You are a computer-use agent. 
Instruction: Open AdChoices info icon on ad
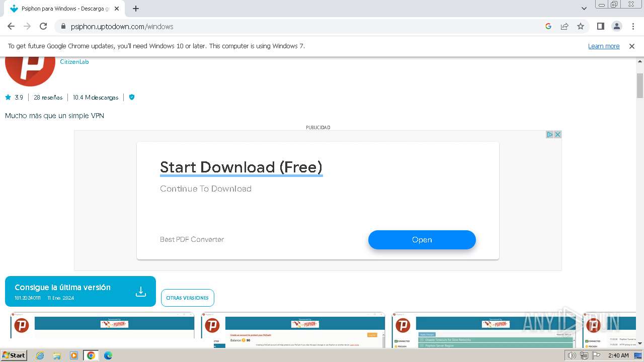tap(550, 134)
